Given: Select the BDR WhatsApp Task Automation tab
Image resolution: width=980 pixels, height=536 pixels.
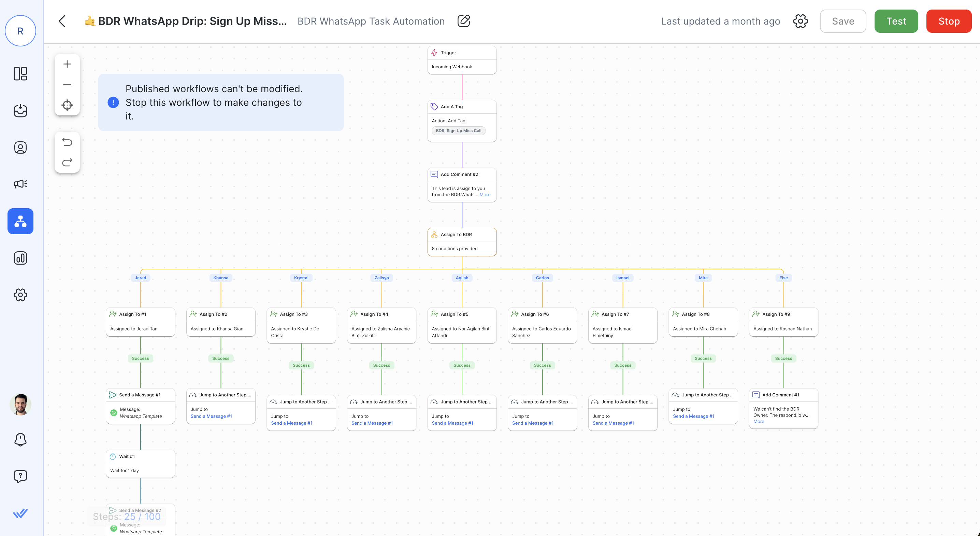Looking at the screenshot, I should click(371, 21).
